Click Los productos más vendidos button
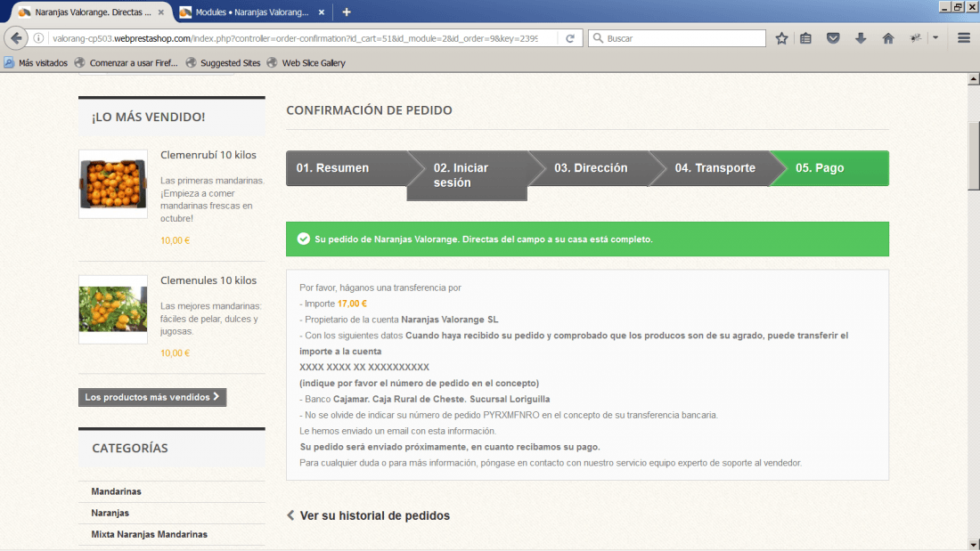The width and height of the screenshot is (980, 551). coord(151,397)
